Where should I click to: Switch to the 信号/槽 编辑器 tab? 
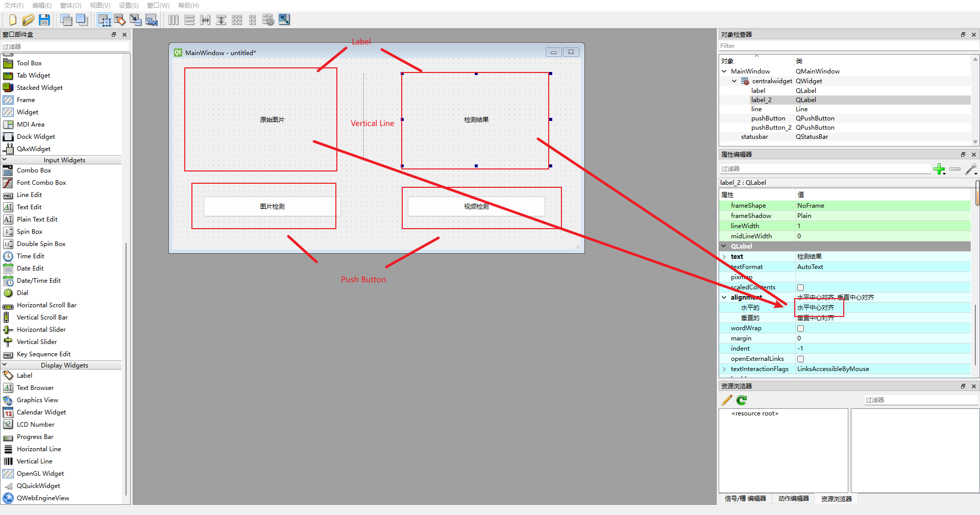[x=745, y=499]
